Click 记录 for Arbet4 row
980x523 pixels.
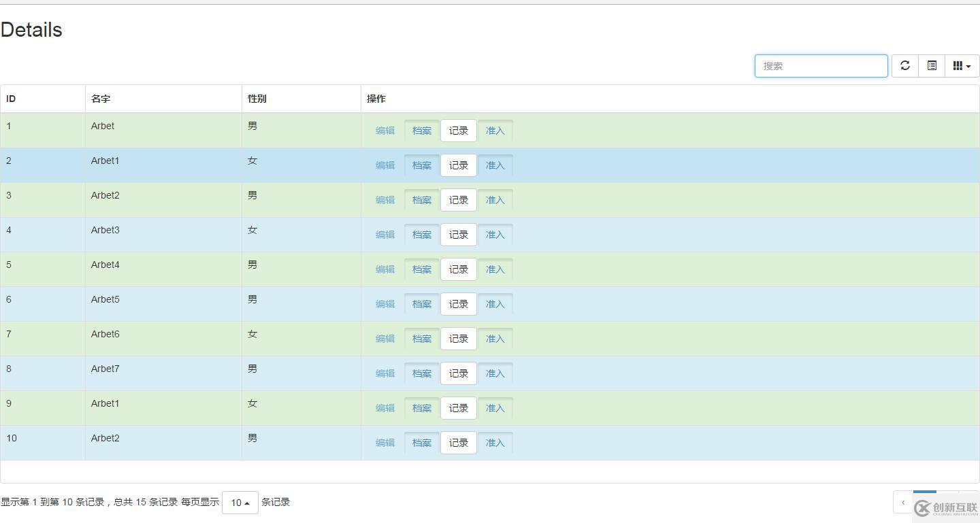[459, 269]
